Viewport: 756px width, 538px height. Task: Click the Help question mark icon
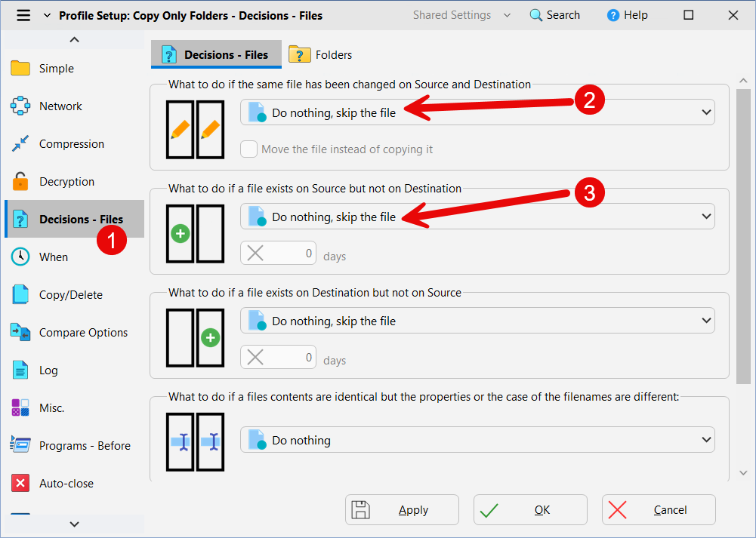click(613, 15)
